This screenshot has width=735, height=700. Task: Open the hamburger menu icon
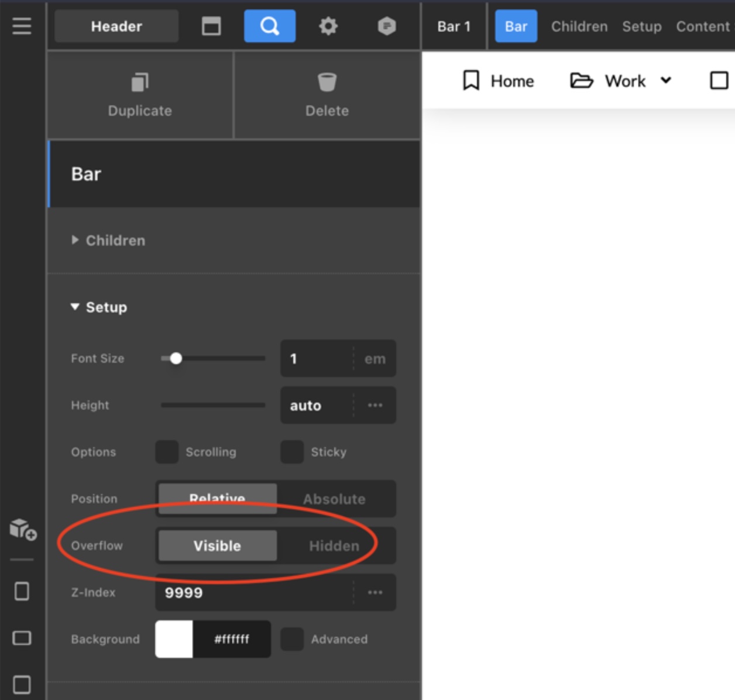(x=22, y=26)
